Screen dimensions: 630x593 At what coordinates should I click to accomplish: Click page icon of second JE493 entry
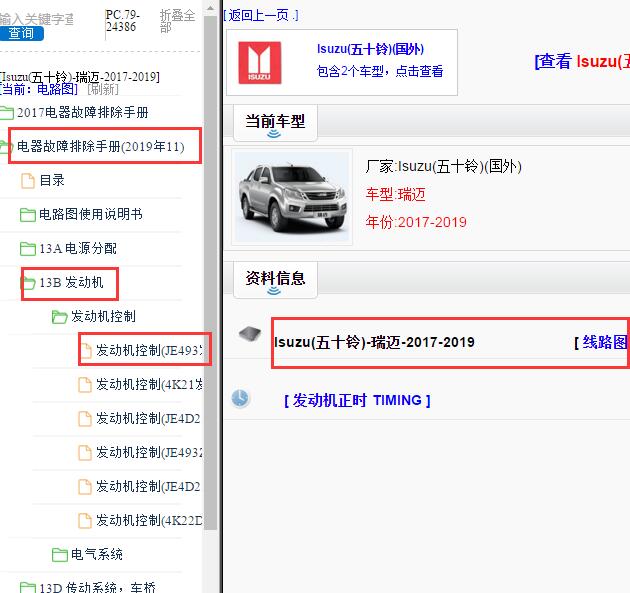84,453
